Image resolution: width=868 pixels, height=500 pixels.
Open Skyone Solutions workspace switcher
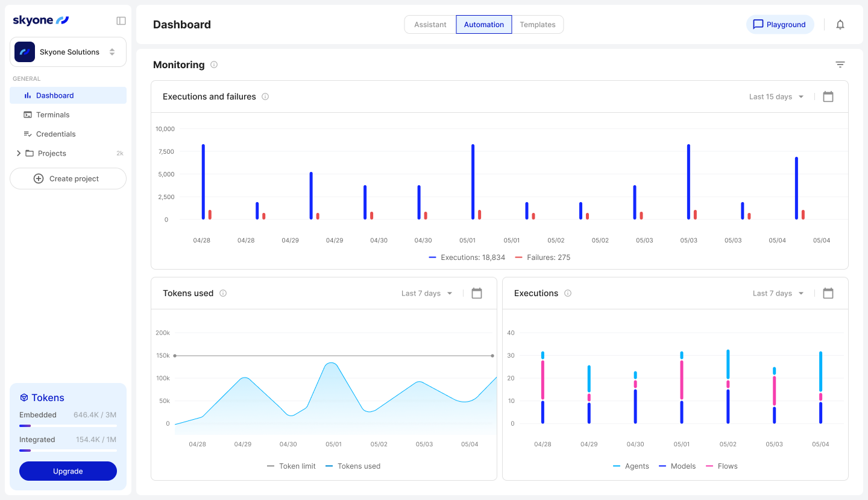(68, 52)
